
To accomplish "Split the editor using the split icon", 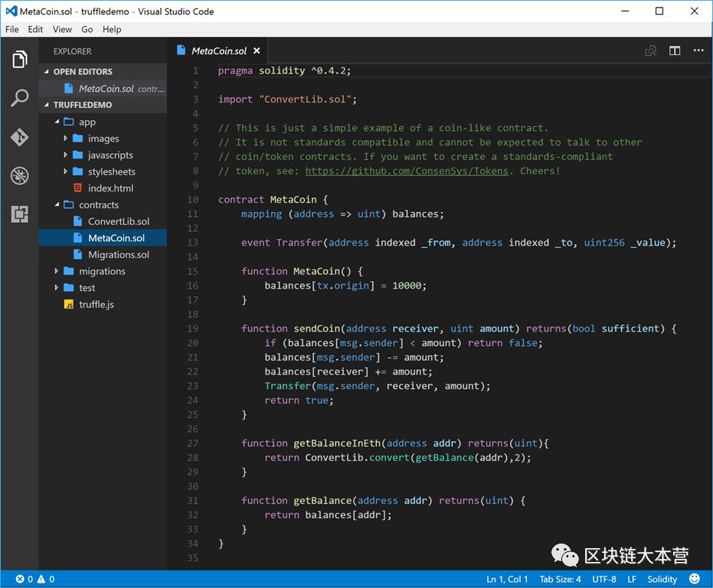I will 675,51.
